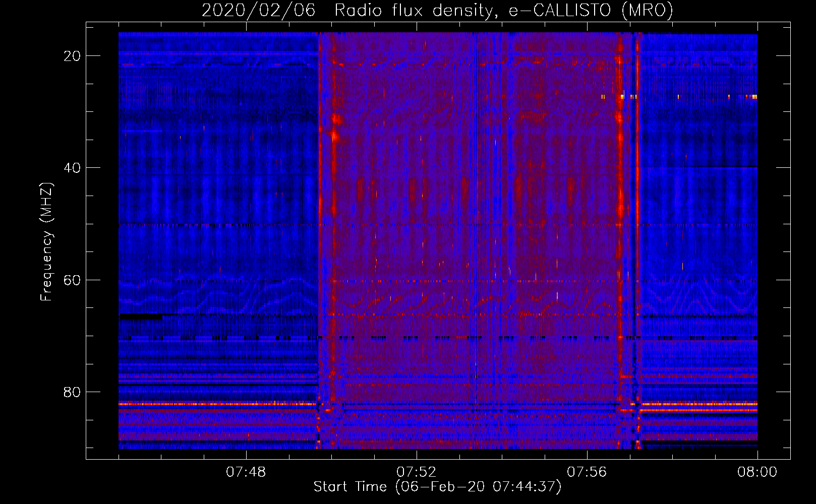Click the "07:48" time tick label
This screenshot has height=504, width=816.
246,472
